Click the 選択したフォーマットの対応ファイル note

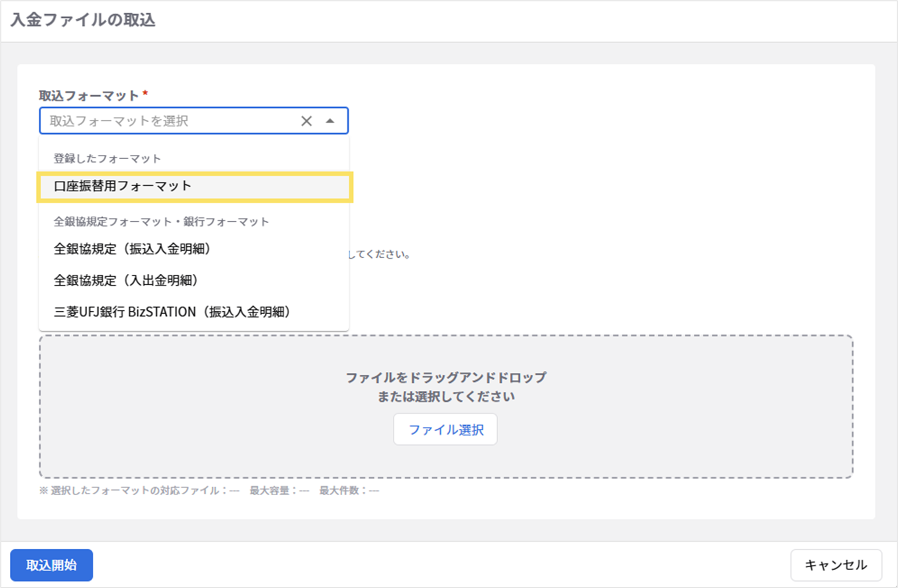tap(138, 491)
